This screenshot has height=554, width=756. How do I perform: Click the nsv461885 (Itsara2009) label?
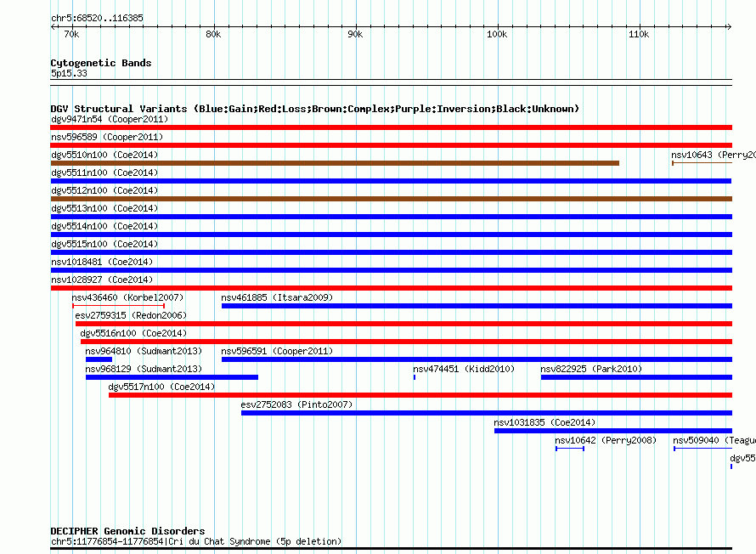point(277,298)
